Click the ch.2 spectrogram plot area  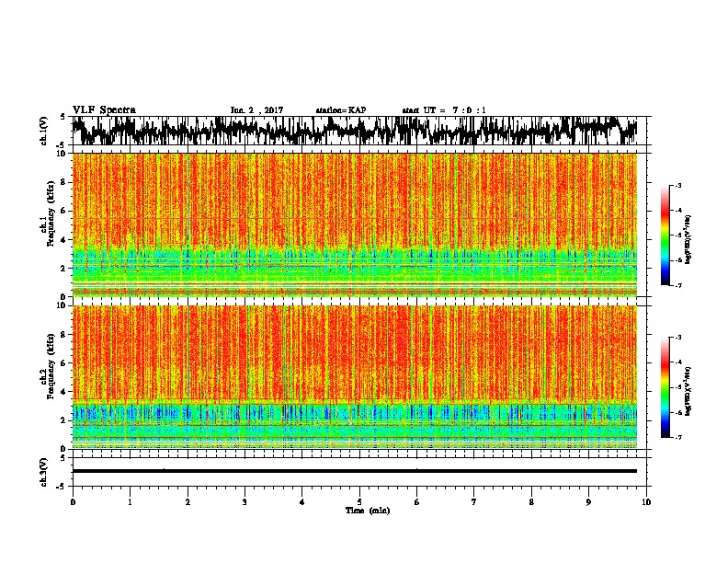coord(355,377)
